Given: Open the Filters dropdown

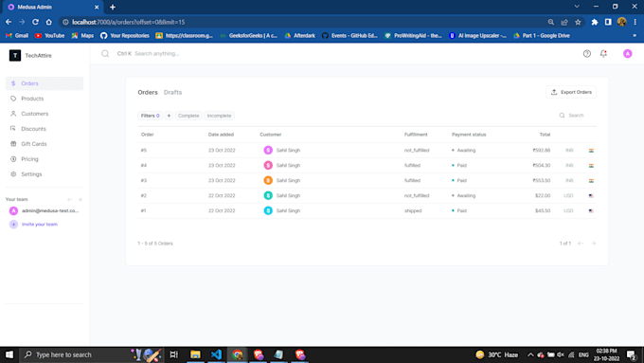Looking at the screenshot, I should (150, 116).
